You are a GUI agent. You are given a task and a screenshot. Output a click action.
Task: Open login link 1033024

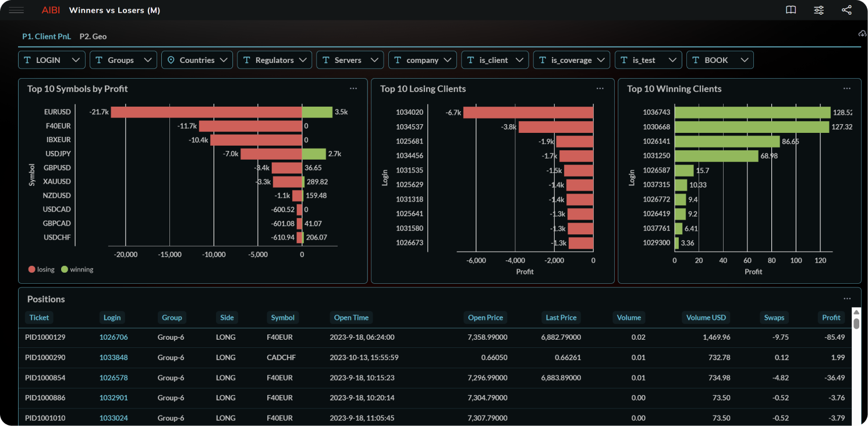point(114,418)
